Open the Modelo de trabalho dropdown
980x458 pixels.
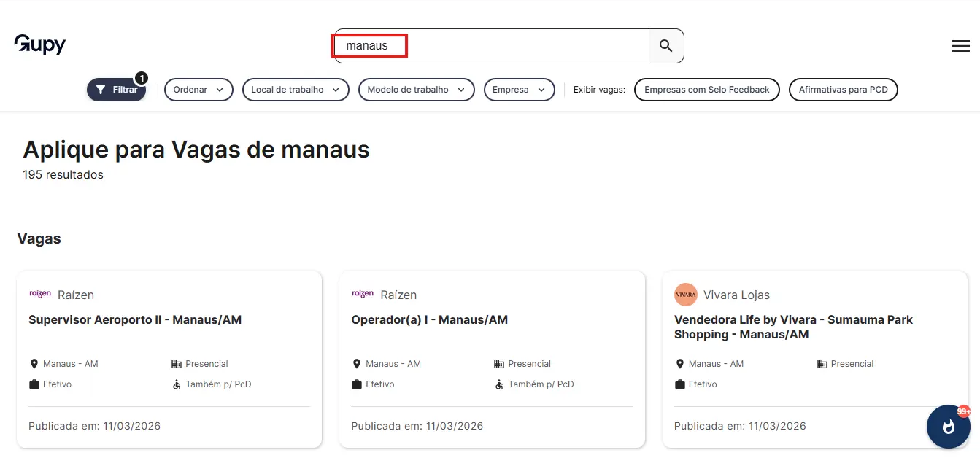(416, 90)
